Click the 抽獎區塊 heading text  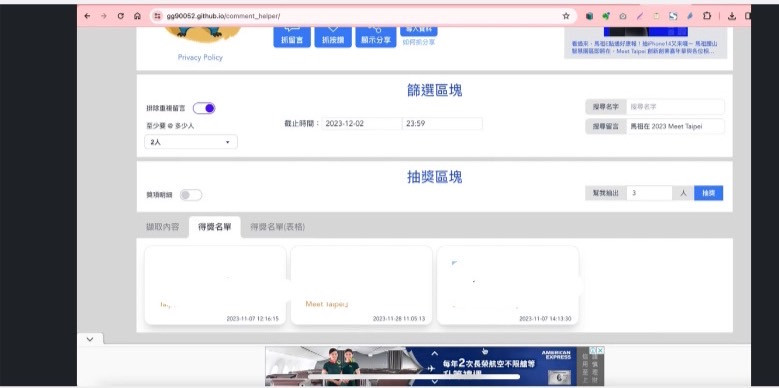coord(435,177)
